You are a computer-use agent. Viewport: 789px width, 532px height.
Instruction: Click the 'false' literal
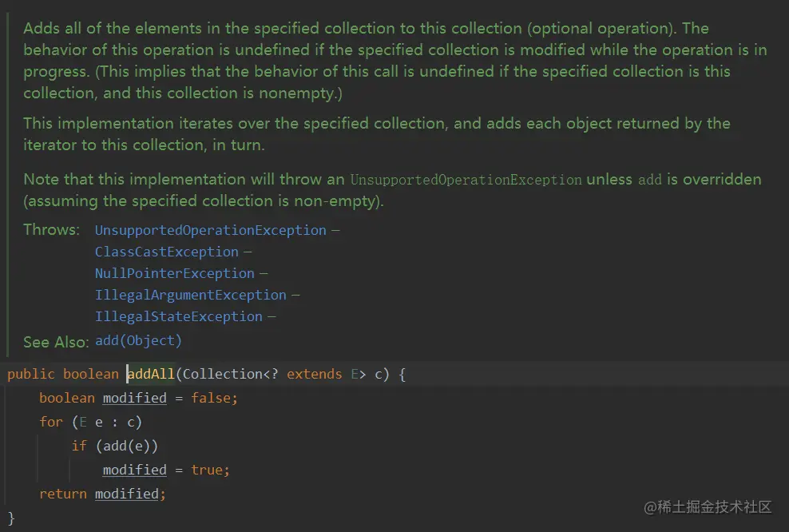point(211,398)
